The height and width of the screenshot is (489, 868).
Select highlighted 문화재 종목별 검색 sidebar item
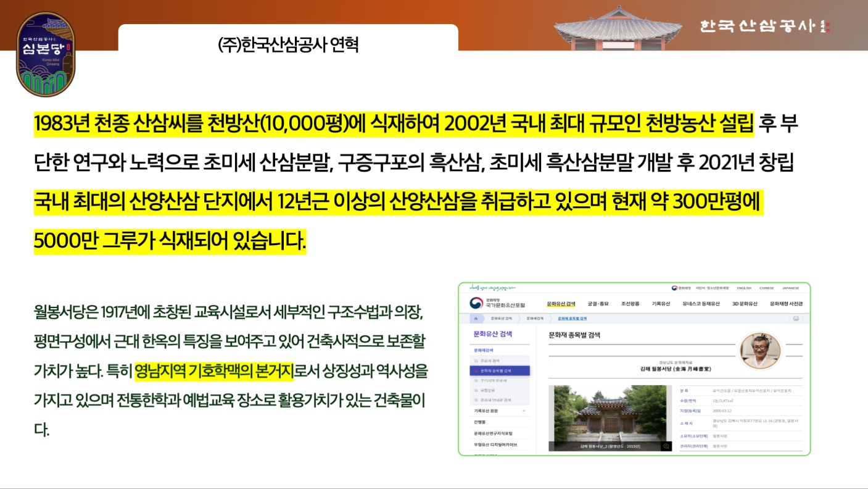coord(500,370)
